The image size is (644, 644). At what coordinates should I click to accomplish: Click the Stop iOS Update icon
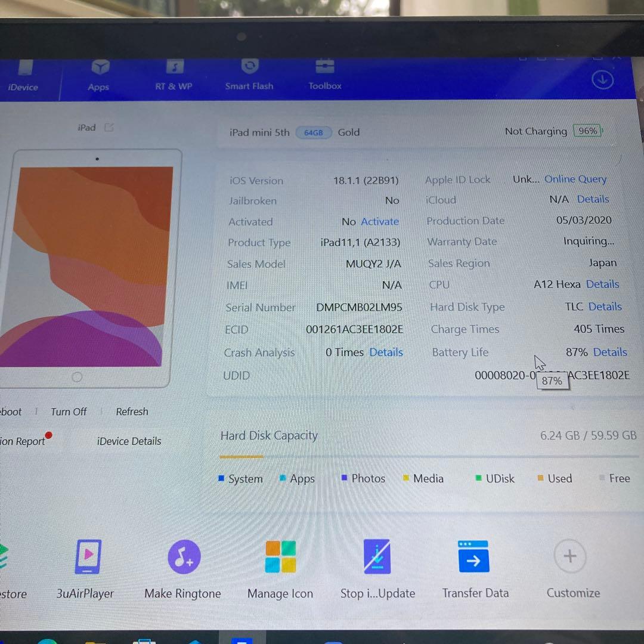377,556
